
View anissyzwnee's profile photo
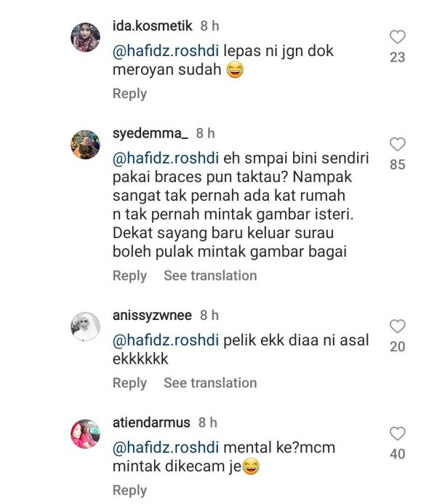[85, 327]
